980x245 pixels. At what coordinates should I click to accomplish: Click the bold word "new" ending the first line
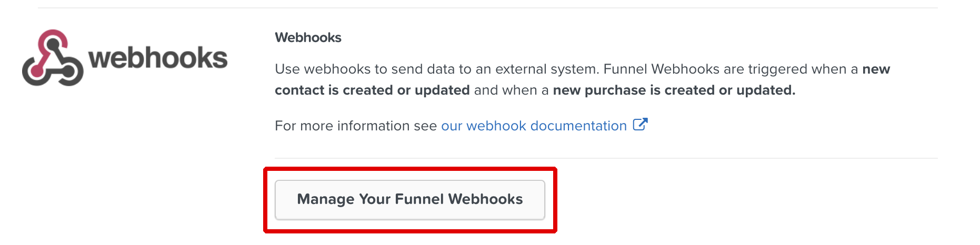pyautogui.click(x=876, y=69)
